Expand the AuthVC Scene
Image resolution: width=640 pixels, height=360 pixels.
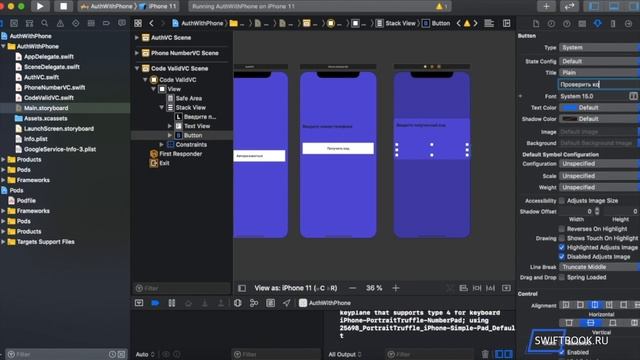point(137,38)
